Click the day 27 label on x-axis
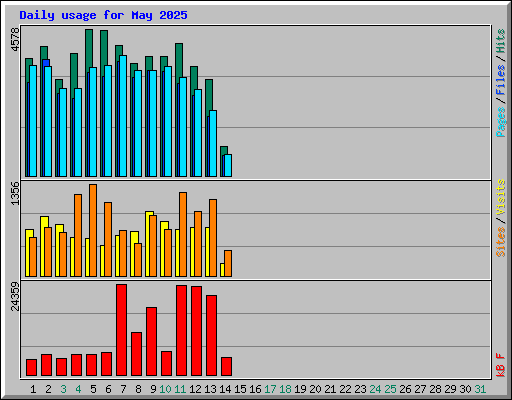The image size is (512, 400). point(420,389)
